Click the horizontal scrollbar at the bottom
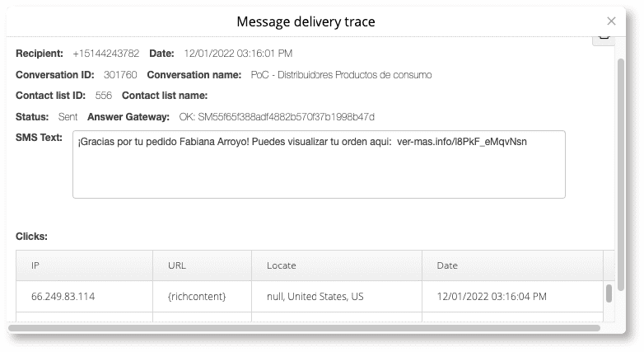 coord(304,328)
